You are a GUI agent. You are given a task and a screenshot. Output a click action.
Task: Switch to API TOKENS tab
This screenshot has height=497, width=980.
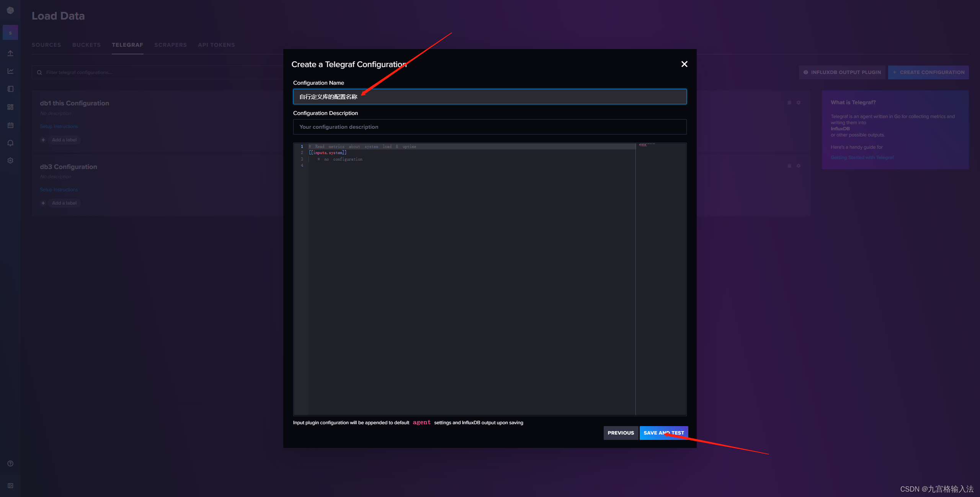(216, 45)
